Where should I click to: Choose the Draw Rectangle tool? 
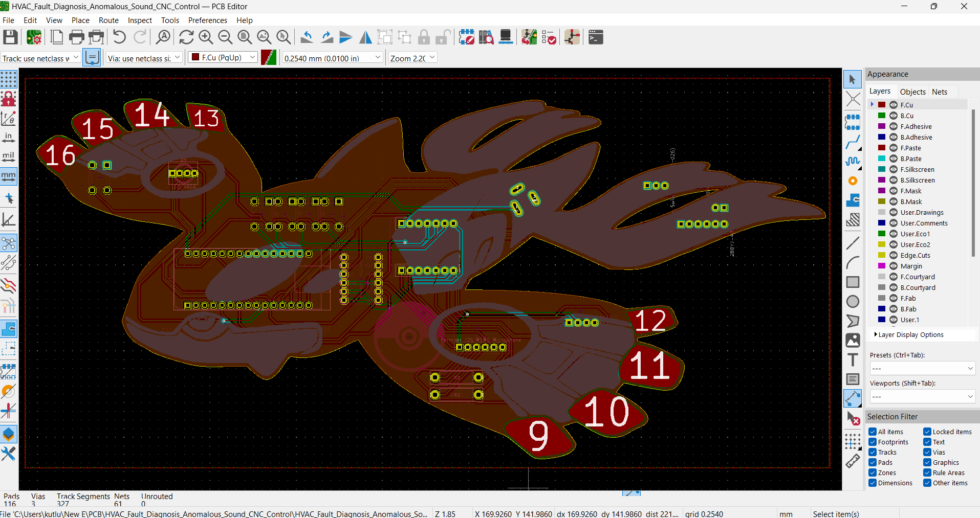click(x=853, y=282)
